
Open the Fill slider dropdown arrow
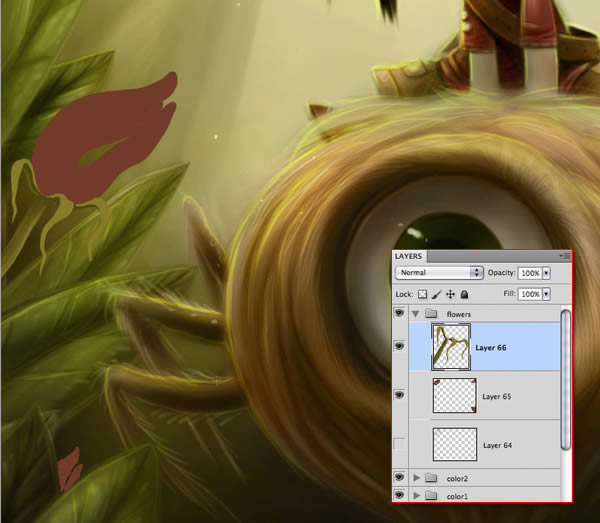pyautogui.click(x=546, y=294)
